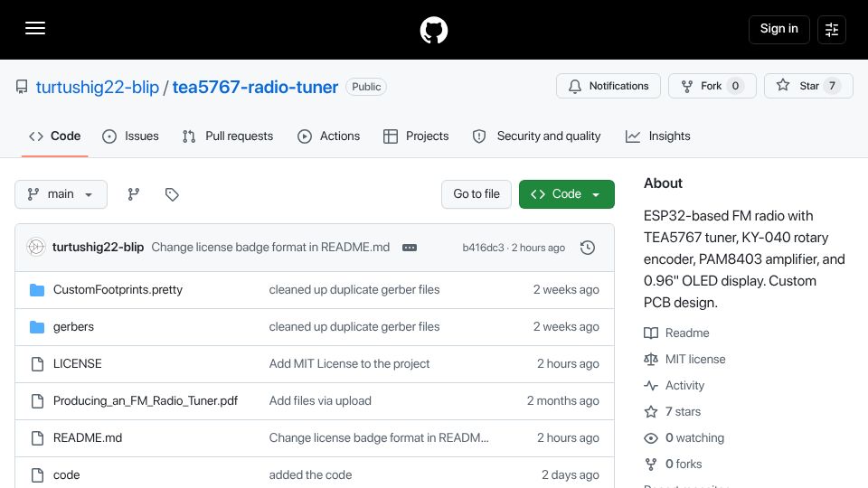Expand commit details ellipsis button
868x488 pixels.
410,248
